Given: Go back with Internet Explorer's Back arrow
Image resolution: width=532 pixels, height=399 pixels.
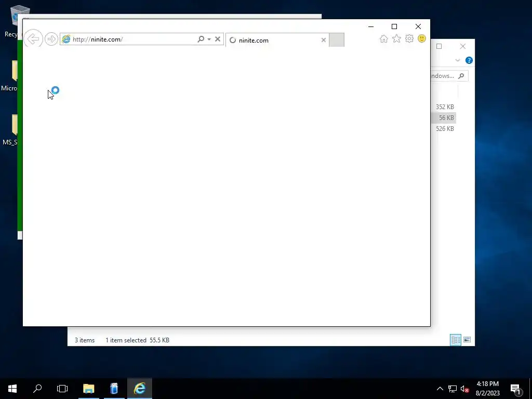Looking at the screenshot, I should click(x=33, y=38).
